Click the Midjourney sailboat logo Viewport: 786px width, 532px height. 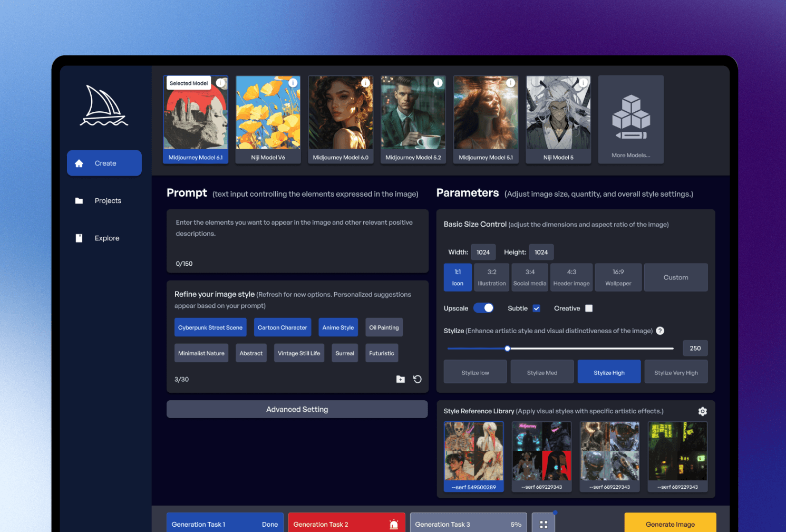pyautogui.click(x=104, y=105)
